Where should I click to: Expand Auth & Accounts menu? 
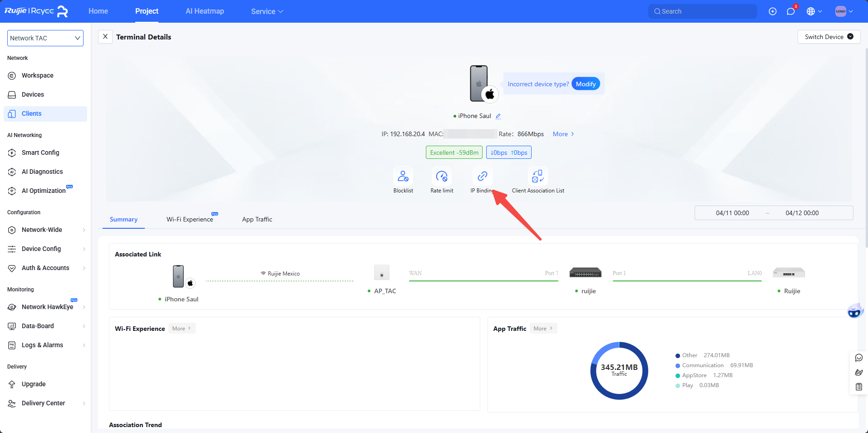pos(45,268)
